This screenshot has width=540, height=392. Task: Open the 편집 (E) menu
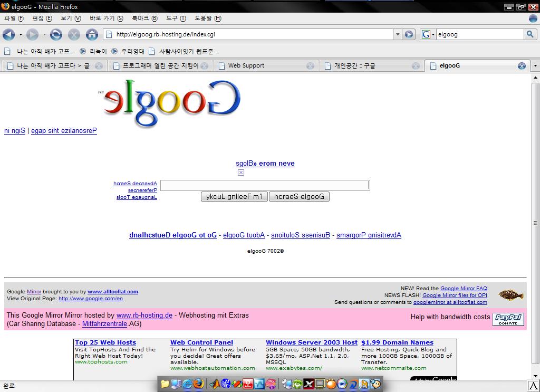pyautogui.click(x=42, y=18)
